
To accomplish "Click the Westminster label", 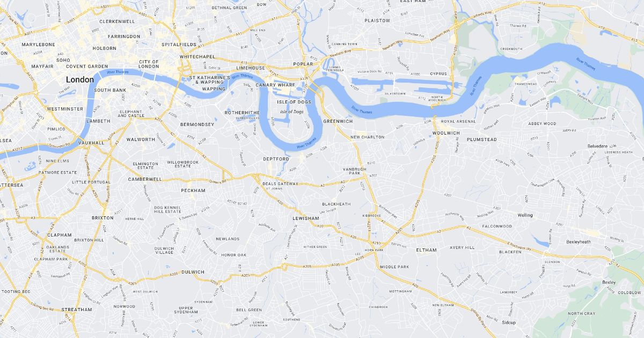I will click(65, 109).
